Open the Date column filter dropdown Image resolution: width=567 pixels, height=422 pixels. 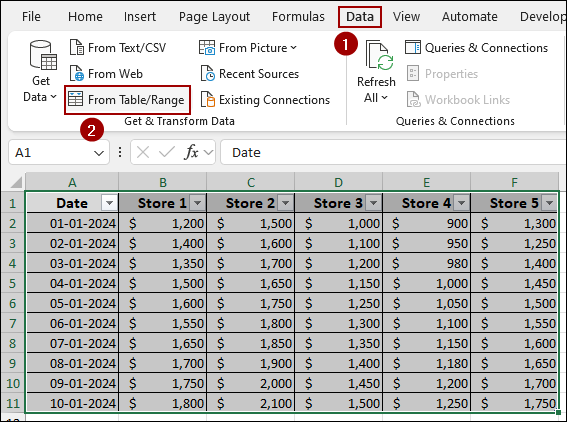[109, 203]
